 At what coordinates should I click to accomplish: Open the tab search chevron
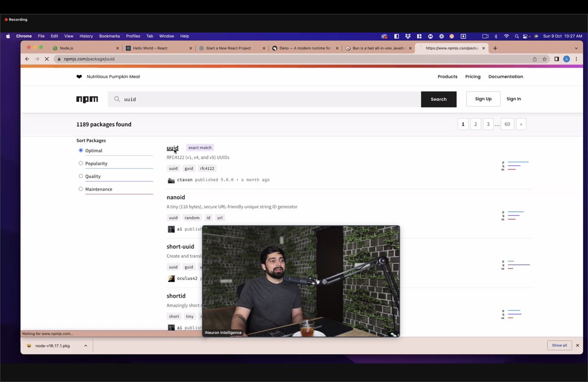click(x=576, y=48)
